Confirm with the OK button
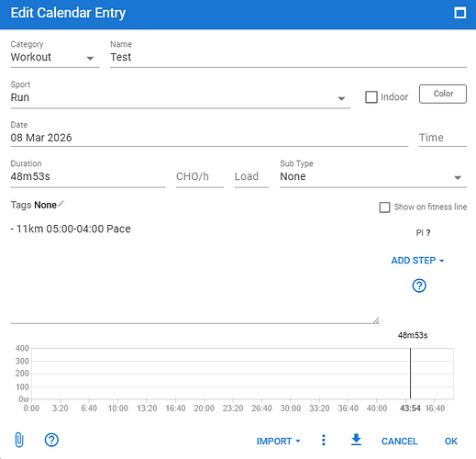The width and height of the screenshot is (476, 459). click(451, 442)
